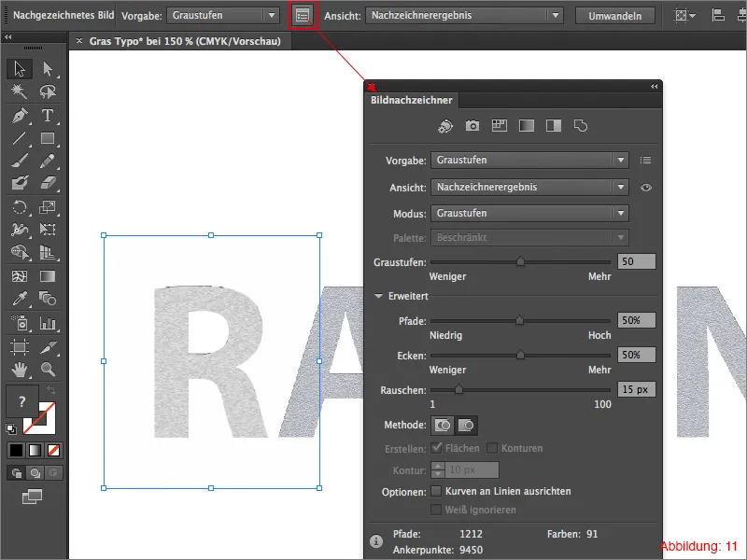Toggle the eye icon next to Ansicht

646,188
